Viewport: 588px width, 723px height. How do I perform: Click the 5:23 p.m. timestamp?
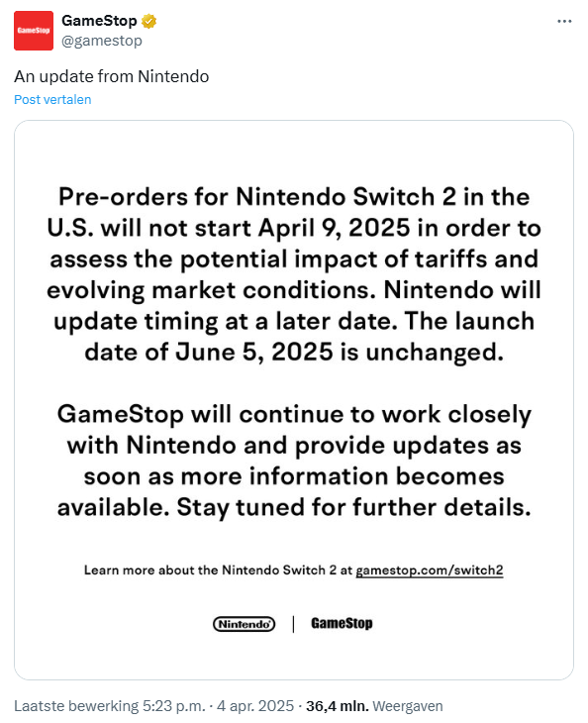pyautogui.click(x=174, y=706)
